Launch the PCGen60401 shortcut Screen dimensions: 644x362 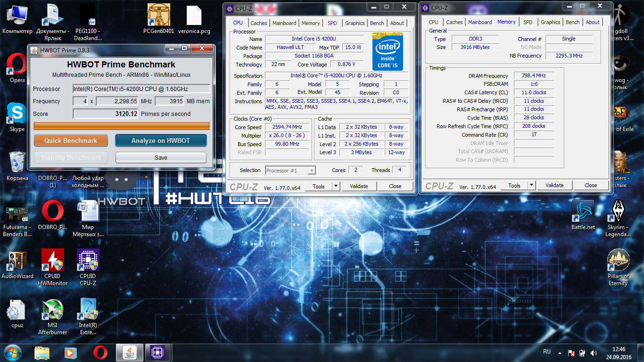159,20
